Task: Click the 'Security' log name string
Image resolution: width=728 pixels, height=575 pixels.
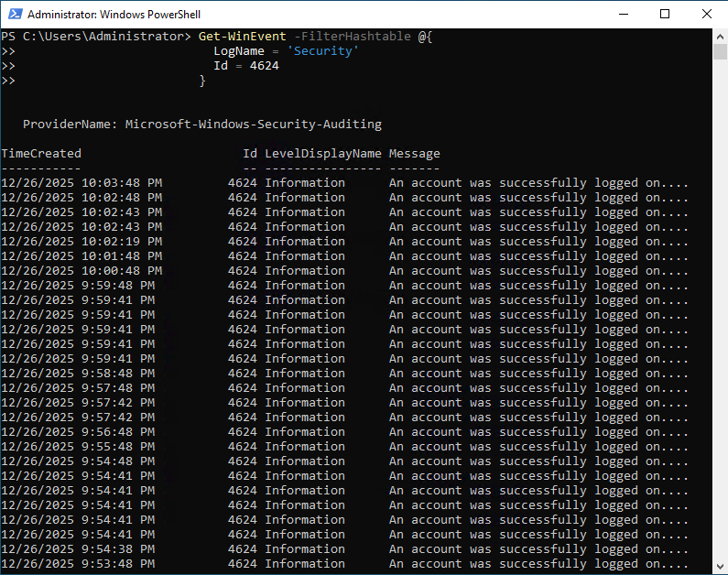Action: 322,51
